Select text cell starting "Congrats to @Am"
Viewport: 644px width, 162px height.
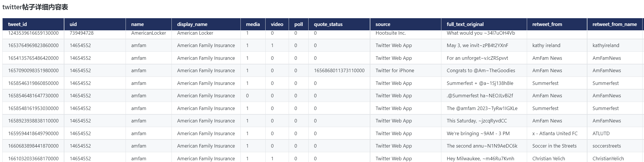(x=481, y=70)
